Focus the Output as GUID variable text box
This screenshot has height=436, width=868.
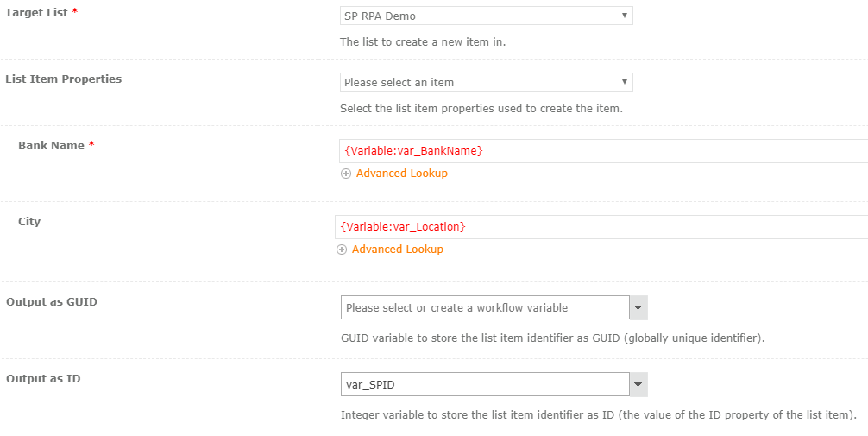coord(484,308)
